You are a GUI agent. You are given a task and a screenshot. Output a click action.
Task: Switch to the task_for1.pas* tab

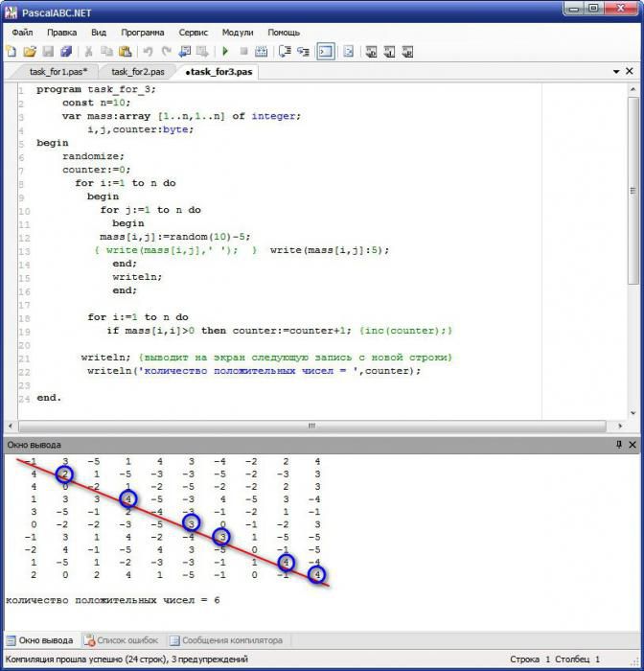(x=58, y=72)
